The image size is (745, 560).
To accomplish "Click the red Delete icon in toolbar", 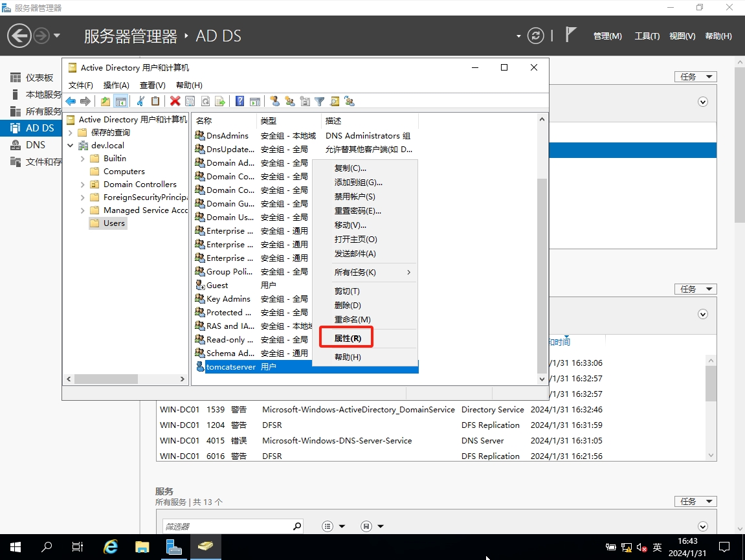I will coord(175,101).
